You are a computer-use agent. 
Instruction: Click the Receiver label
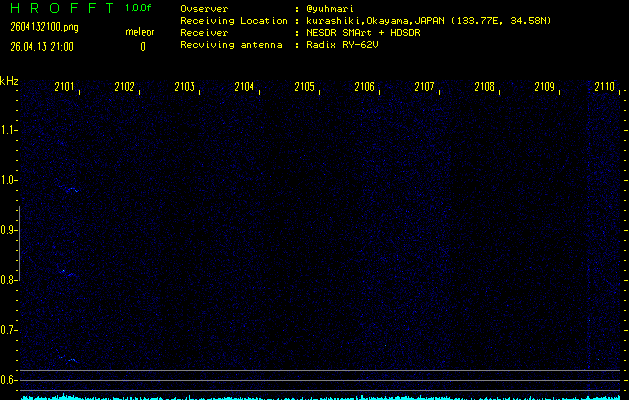(x=204, y=33)
